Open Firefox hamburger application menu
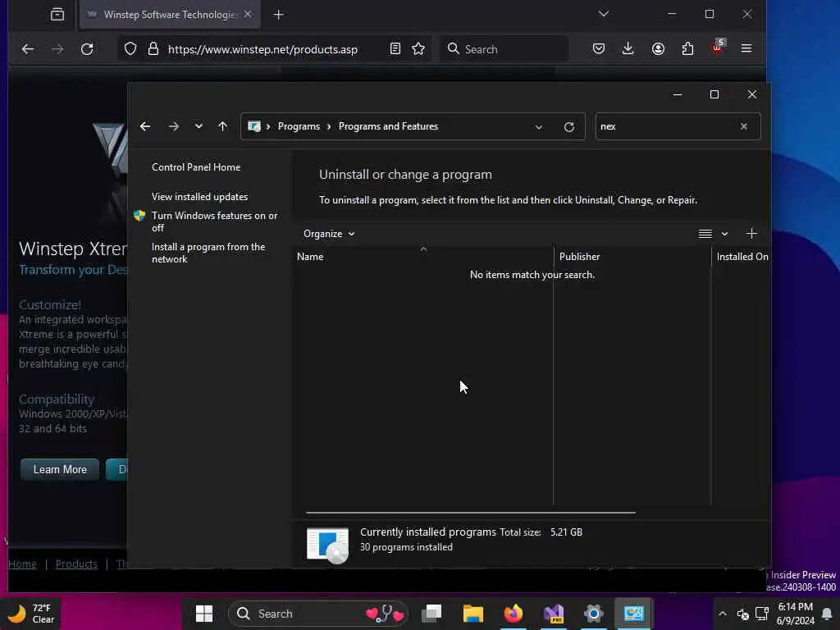Viewport: 840px width, 630px height. [746, 48]
